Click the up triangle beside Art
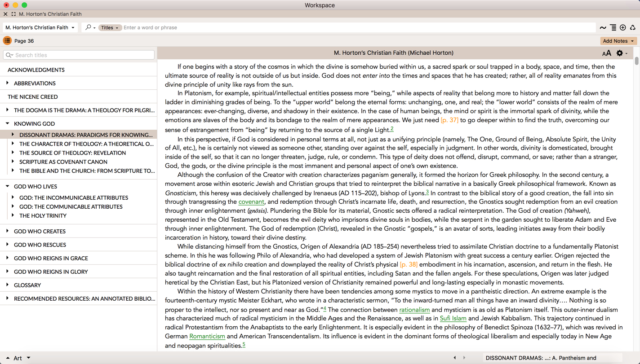 point(8,358)
